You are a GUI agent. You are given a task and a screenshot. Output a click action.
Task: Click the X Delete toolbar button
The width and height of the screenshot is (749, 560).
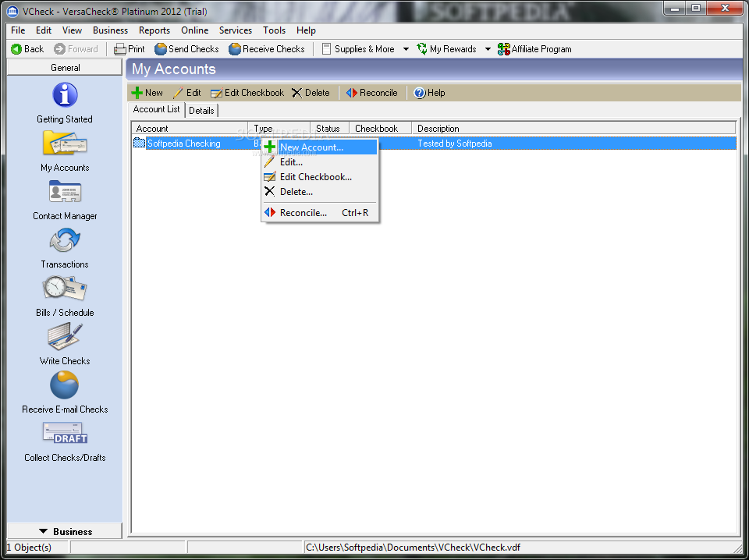[311, 93]
